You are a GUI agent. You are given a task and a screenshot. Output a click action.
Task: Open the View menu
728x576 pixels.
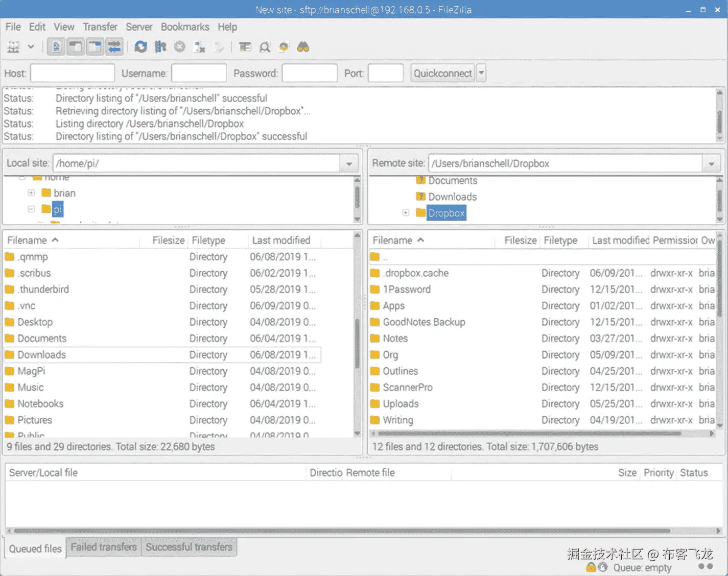[x=64, y=27]
